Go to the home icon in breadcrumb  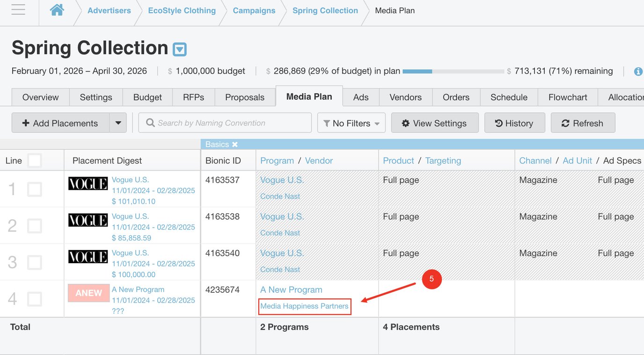coord(57,10)
